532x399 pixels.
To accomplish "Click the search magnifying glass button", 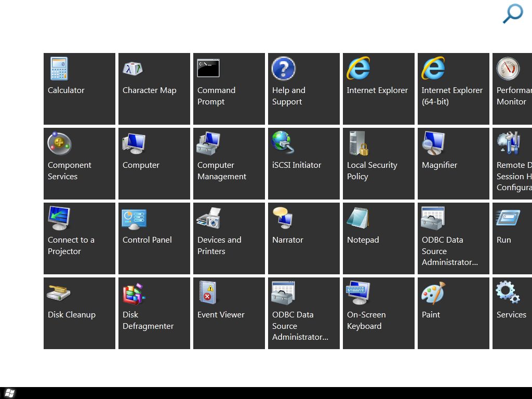I will pyautogui.click(x=512, y=14).
